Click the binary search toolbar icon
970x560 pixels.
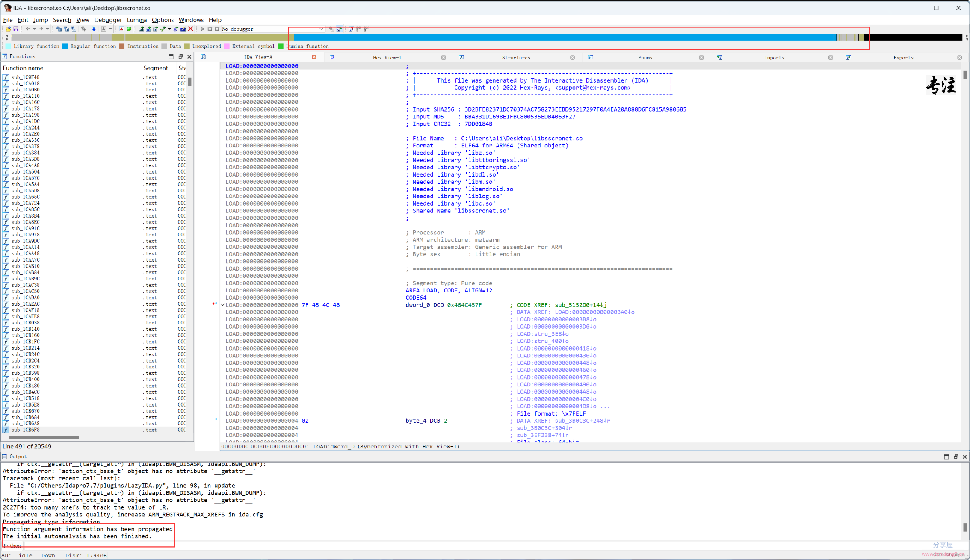tap(74, 29)
